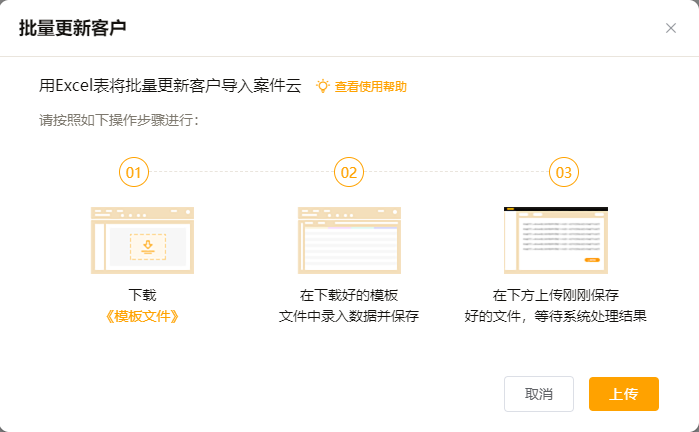Close the 批量更新客户 dialog with X
Image resolution: width=699 pixels, height=432 pixels.
pos(671,28)
